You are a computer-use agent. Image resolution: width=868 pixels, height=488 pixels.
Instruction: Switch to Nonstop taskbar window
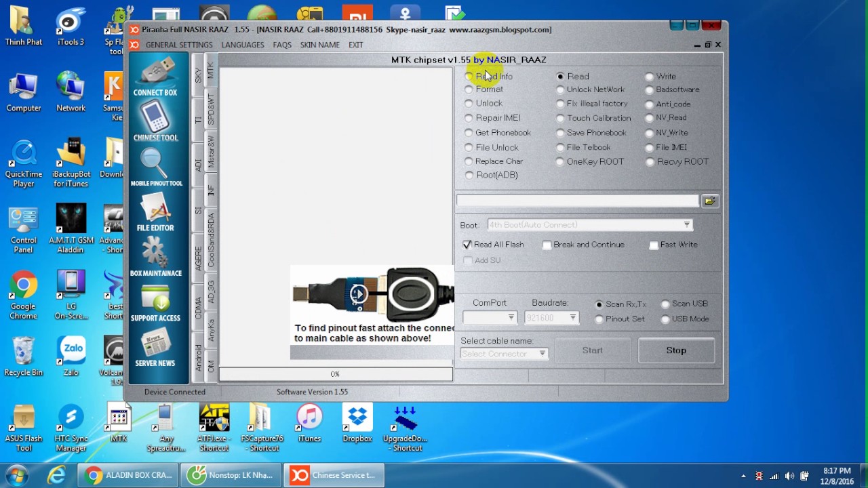tap(231, 475)
